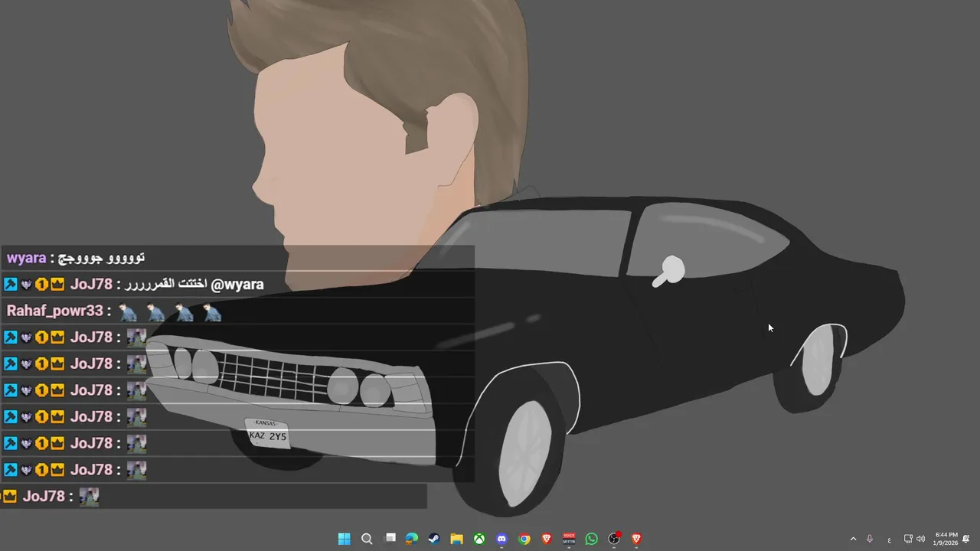Switch to Voicemeeter on the taskbar
Viewport: 980px width, 551px height.
coord(569,539)
